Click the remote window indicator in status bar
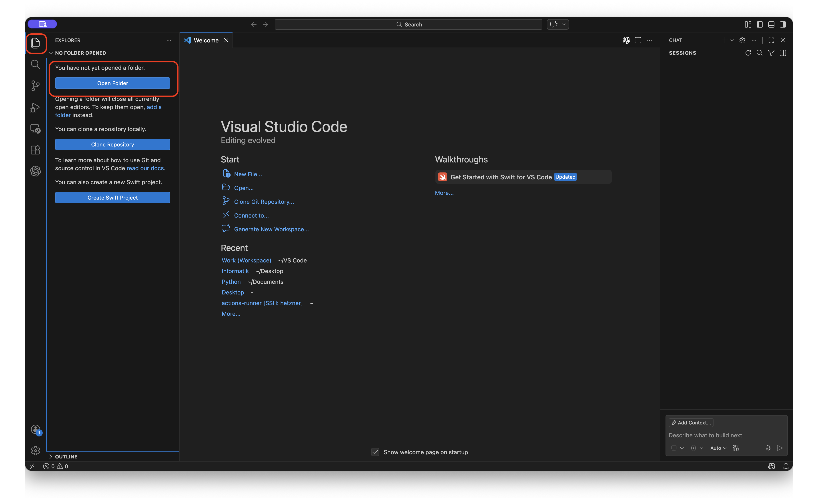818x504 pixels. 32,466
